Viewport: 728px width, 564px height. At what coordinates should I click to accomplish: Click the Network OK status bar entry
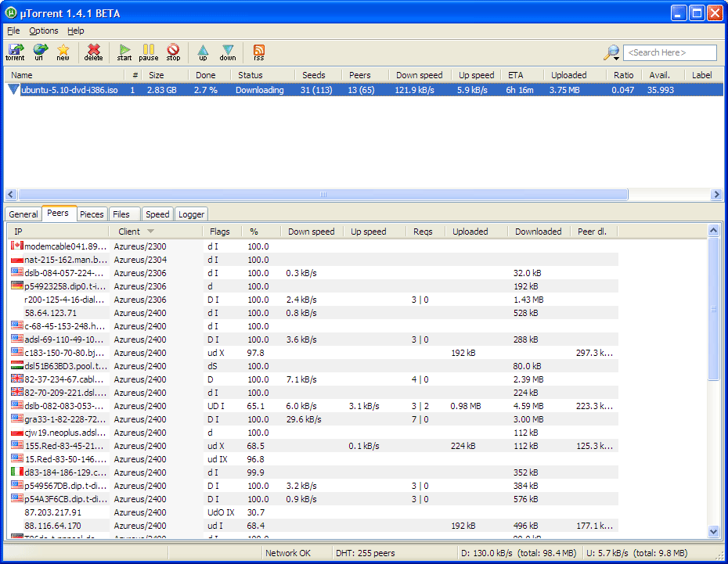click(288, 553)
